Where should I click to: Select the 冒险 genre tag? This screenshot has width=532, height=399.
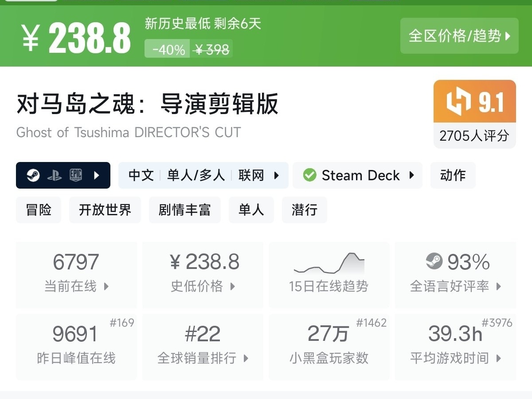pos(39,209)
